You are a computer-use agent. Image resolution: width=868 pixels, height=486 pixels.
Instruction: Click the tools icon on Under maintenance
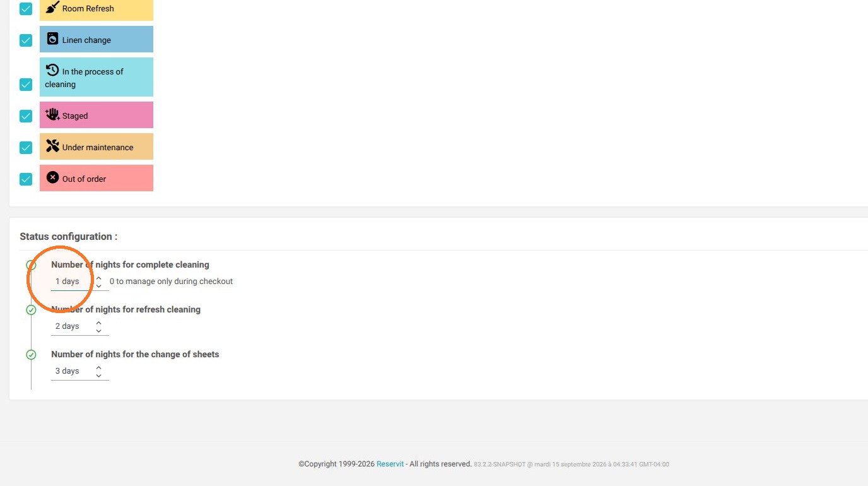53,146
